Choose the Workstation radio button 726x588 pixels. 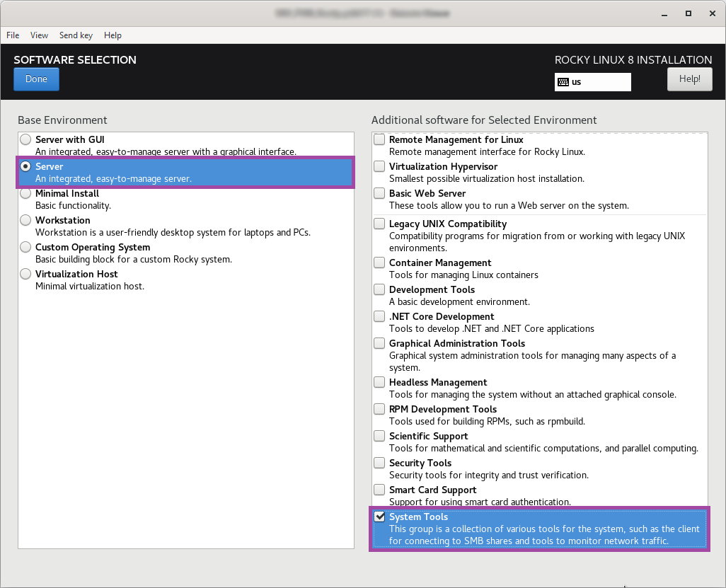pyautogui.click(x=25, y=220)
